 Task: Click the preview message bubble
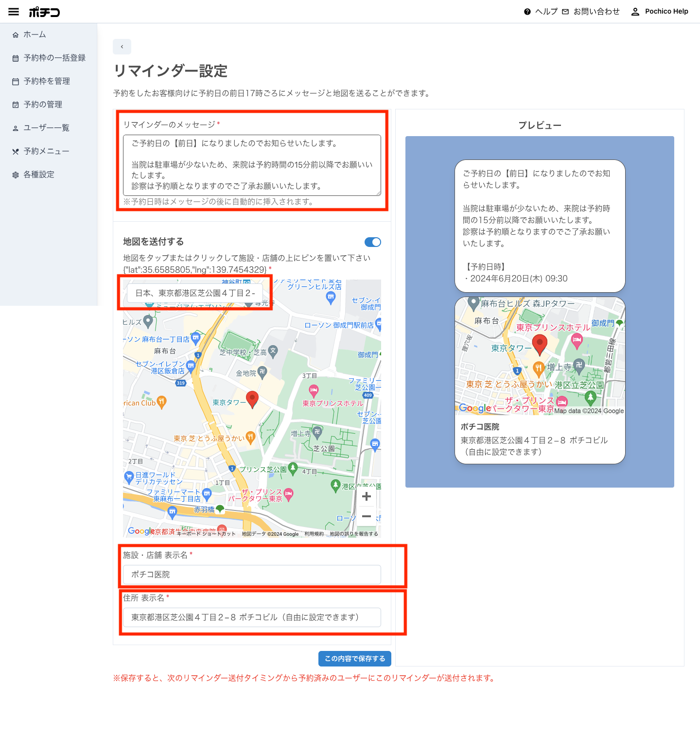point(540,226)
